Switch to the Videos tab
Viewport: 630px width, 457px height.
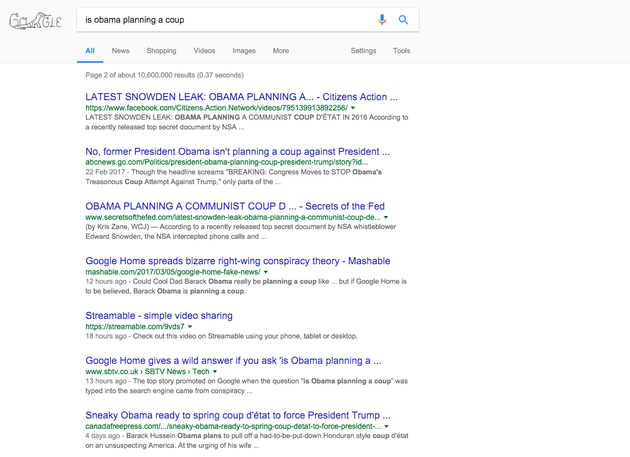[x=204, y=51]
